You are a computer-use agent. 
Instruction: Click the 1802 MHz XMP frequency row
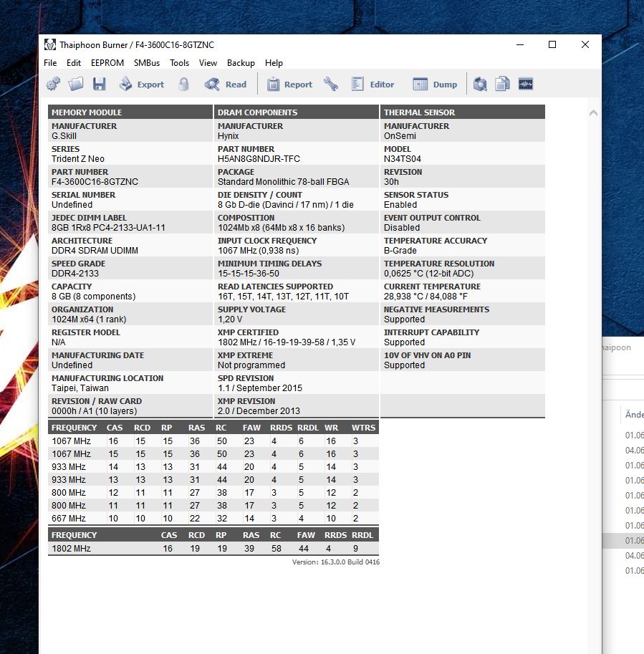(x=213, y=549)
